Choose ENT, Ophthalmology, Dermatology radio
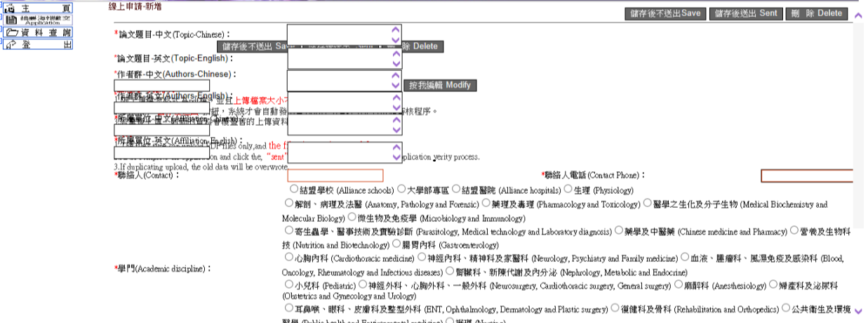Image resolution: width=868 pixels, height=323 pixels. (x=288, y=308)
